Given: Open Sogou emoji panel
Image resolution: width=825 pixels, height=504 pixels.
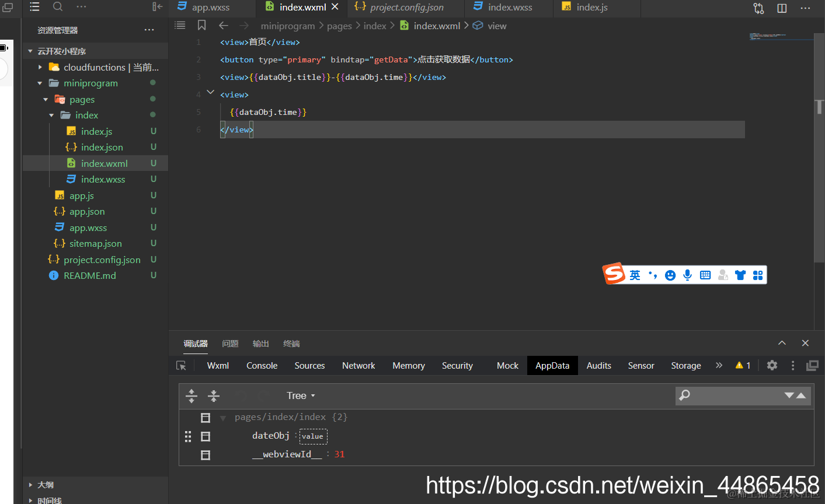Looking at the screenshot, I should [670, 275].
